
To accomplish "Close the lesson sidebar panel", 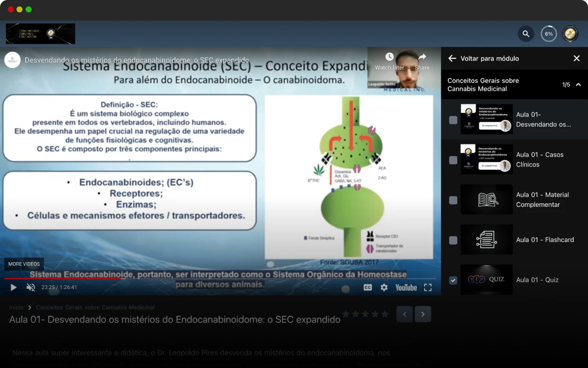I will 577,58.
